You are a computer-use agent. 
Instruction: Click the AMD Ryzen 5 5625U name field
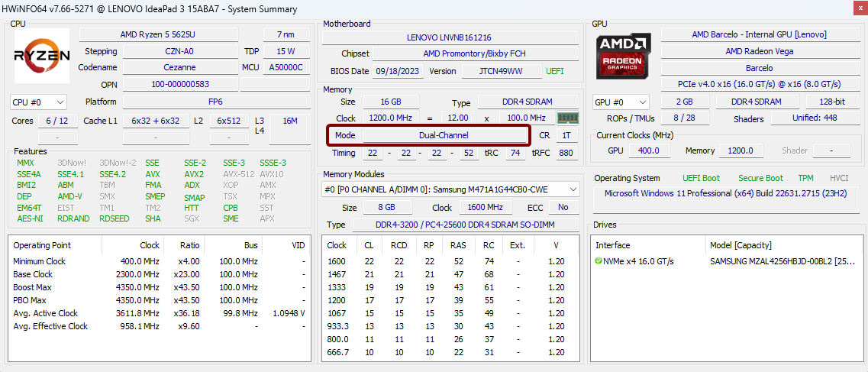point(158,35)
